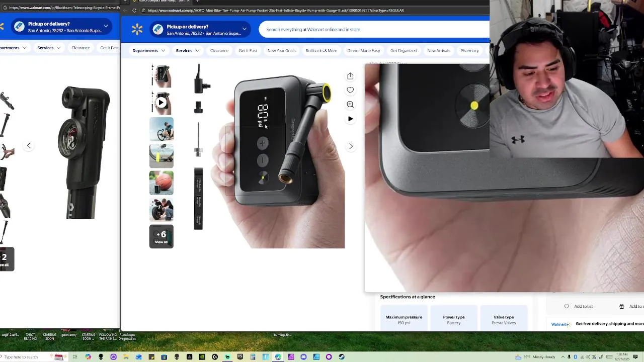The image size is (644, 362).
Task: Open Rollbacks & More nav item
Action: click(x=321, y=50)
